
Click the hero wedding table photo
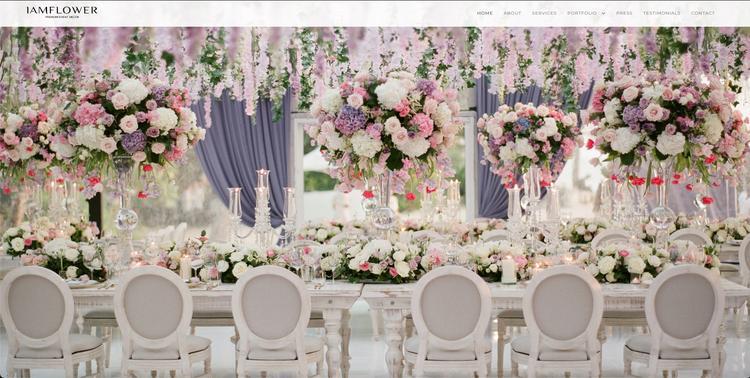tap(375, 202)
